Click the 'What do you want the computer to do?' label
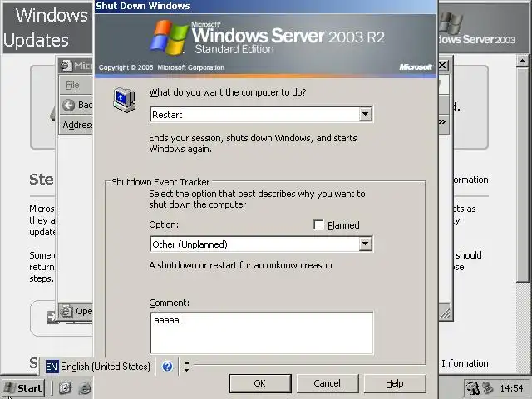 (x=228, y=92)
